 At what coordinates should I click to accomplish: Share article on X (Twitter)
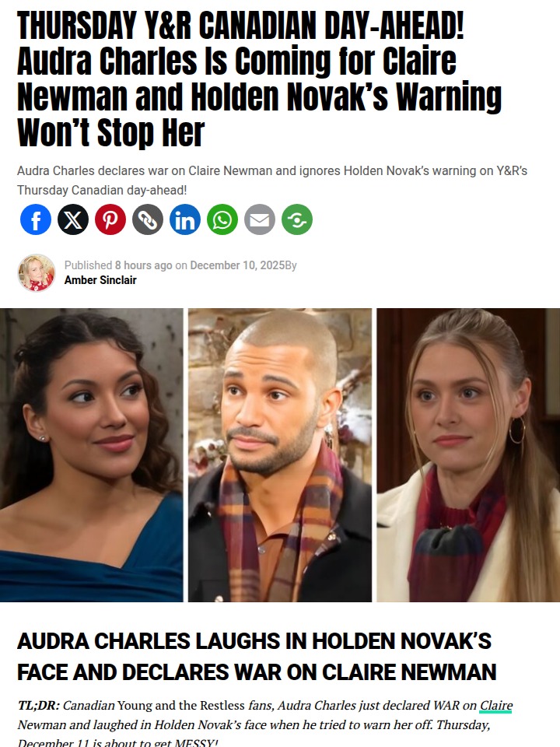(73, 219)
